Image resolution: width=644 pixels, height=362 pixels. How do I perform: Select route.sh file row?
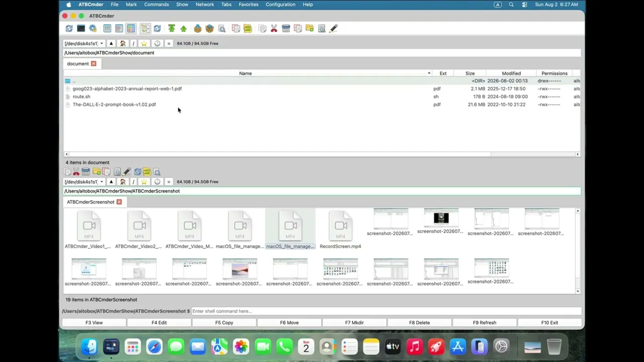322,97
